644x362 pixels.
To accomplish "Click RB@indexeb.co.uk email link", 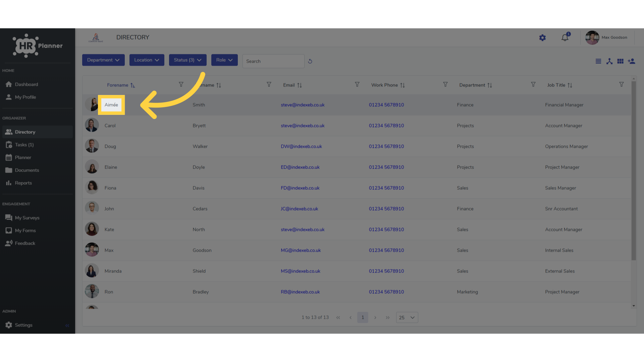I will (x=300, y=292).
